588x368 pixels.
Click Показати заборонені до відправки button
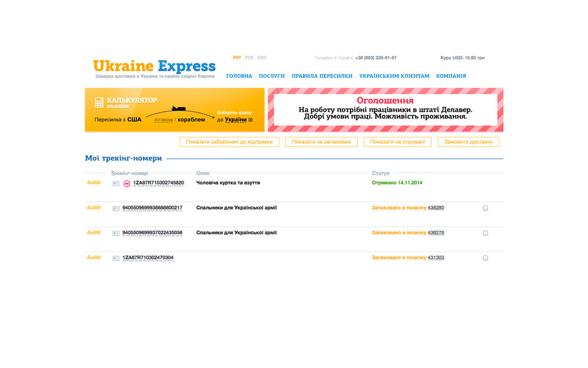tap(229, 142)
